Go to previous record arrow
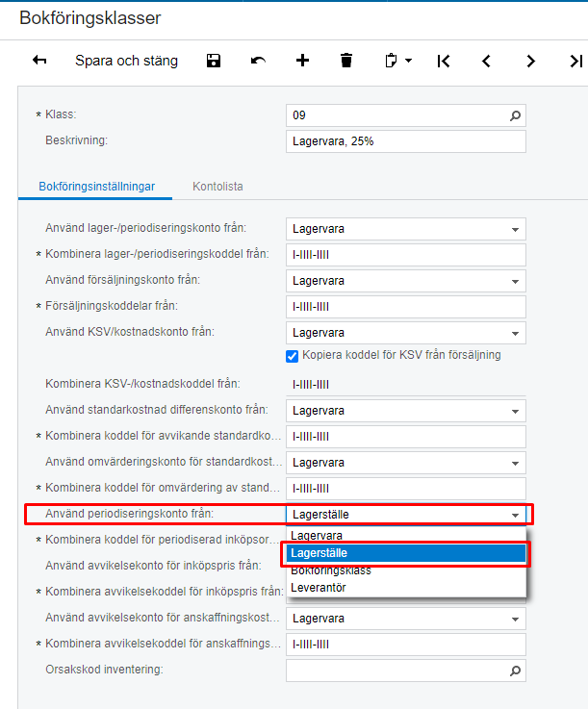The width and height of the screenshot is (588, 709). 486,61
